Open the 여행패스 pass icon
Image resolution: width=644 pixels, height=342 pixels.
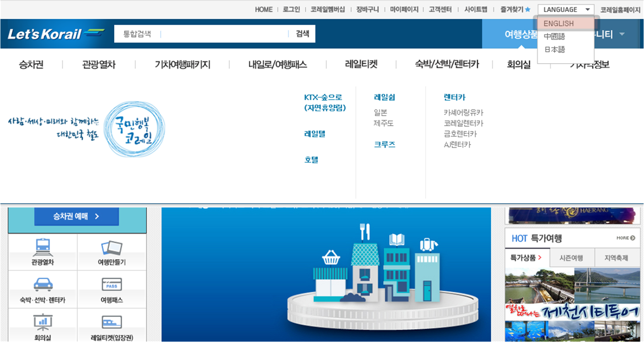click(x=112, y=284)
